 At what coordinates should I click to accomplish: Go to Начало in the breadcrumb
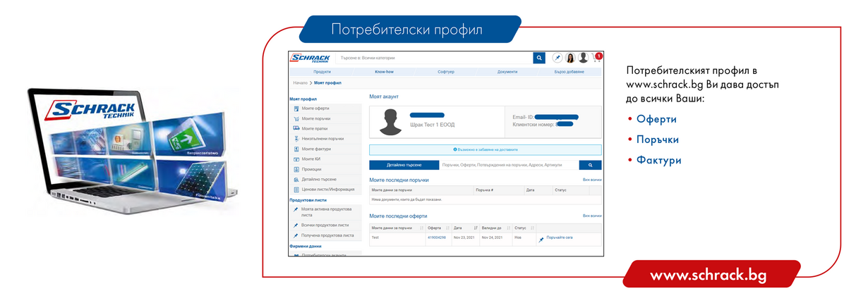click(300, 83)
